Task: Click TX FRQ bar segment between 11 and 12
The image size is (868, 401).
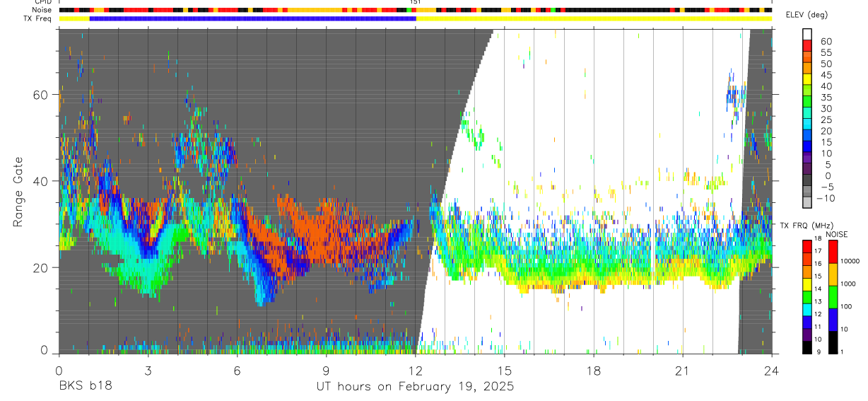Action: [x=807, y=322]
